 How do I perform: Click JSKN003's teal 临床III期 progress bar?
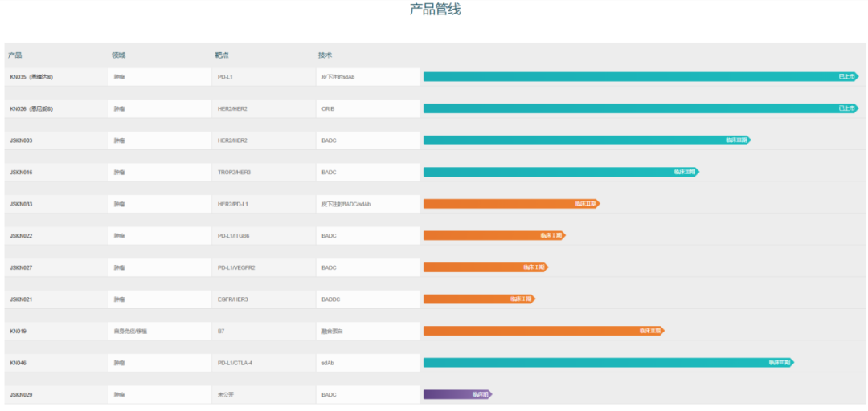(x=588, y=140)
